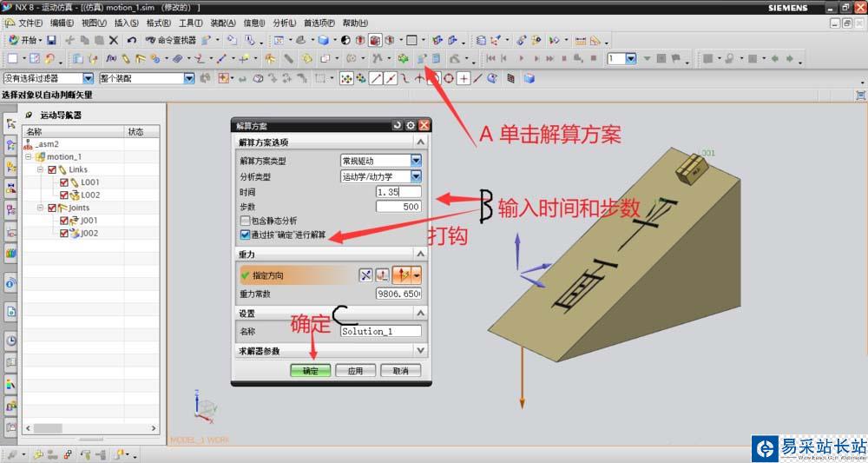Click the Undo arrow icon
868x463 pixels.
click(131, 40)
